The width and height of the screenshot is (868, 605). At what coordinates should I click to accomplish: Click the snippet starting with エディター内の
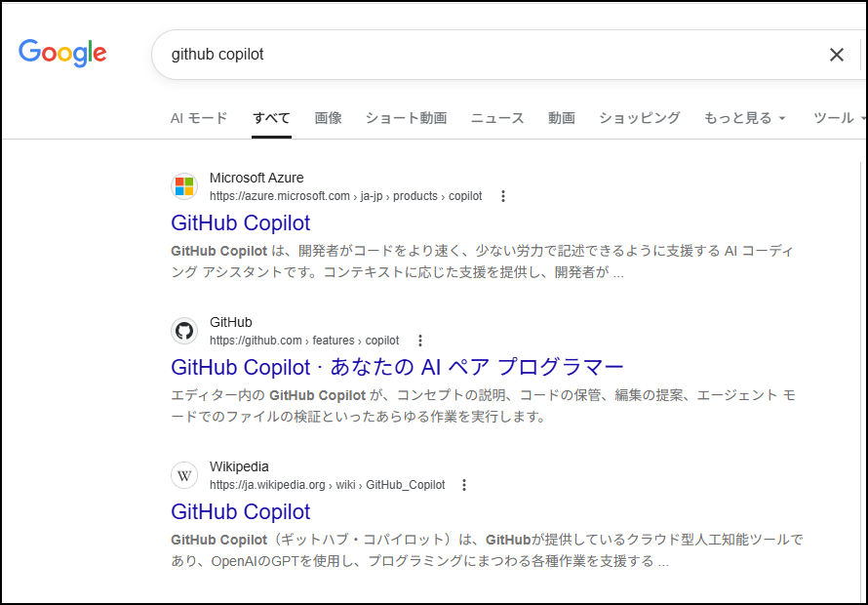tap(484, 406)
